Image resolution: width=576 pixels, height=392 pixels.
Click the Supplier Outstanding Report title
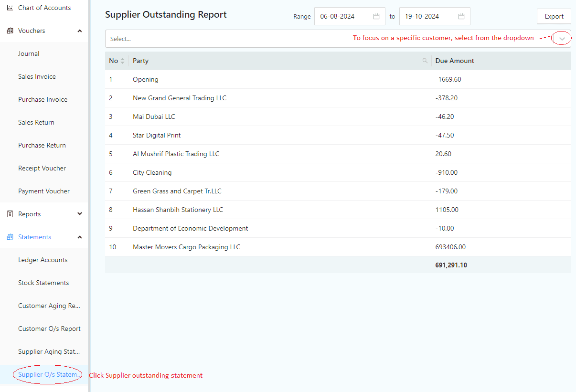click(166, 14)
